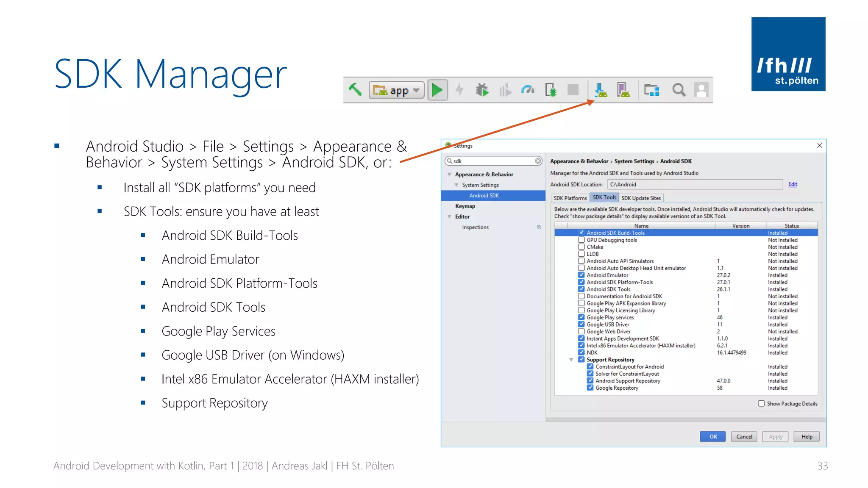This screenshot has width=868, height=488.
Task: Click the Debug app bug icon
Action: click(482, 90)
